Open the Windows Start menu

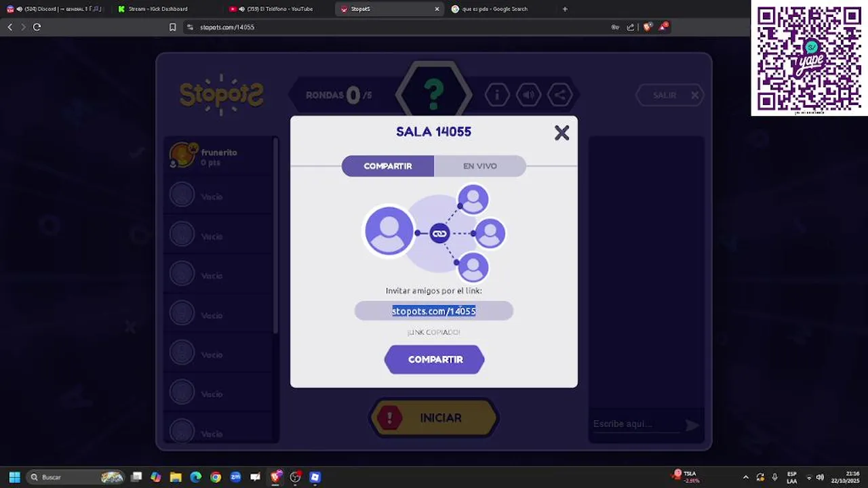coord(14,477)
